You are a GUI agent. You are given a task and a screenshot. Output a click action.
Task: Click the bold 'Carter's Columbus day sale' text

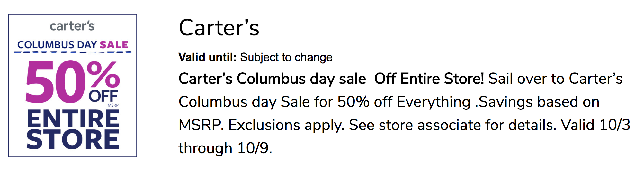272,79
